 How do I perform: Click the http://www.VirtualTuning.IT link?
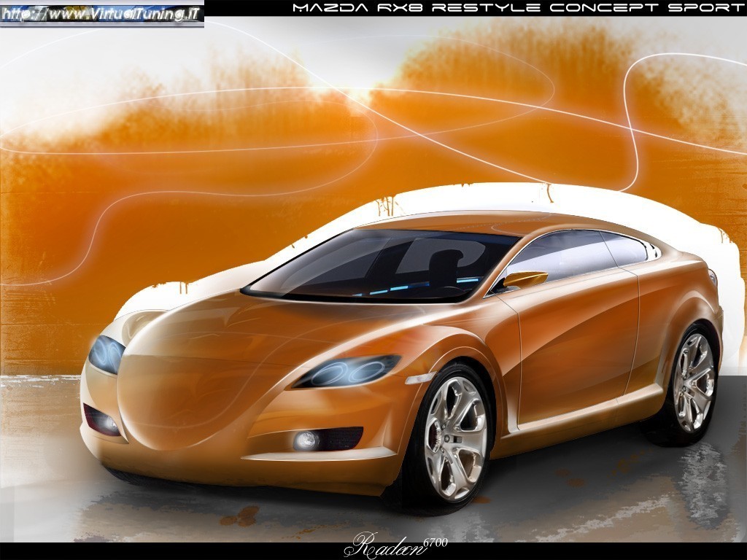point(101,15)
